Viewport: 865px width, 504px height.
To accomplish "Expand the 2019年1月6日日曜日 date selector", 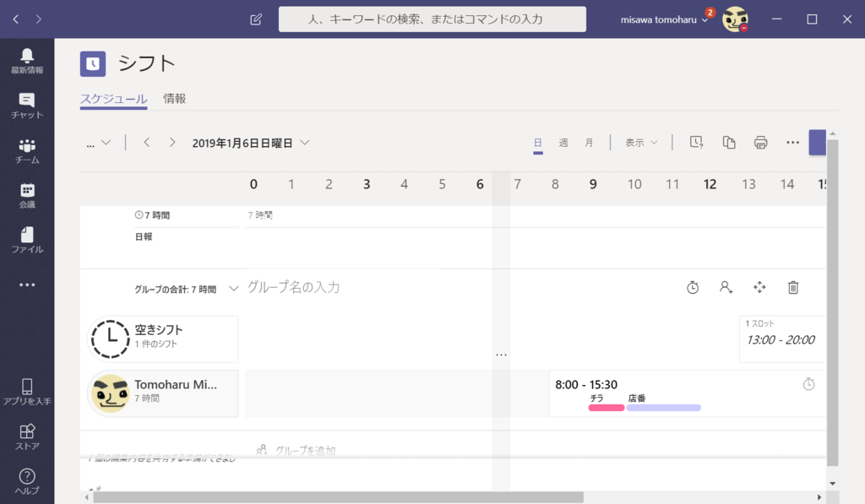I will 250,143.
